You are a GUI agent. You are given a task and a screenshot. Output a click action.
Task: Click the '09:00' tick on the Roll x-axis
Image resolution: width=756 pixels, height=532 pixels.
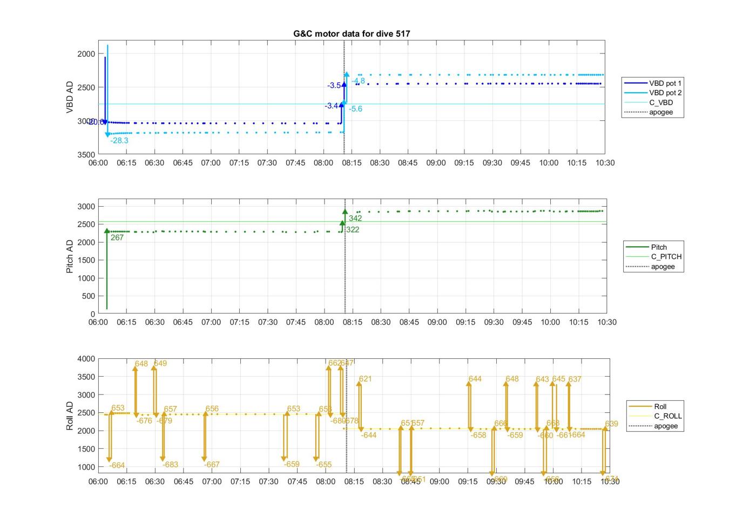coord(439,481)
